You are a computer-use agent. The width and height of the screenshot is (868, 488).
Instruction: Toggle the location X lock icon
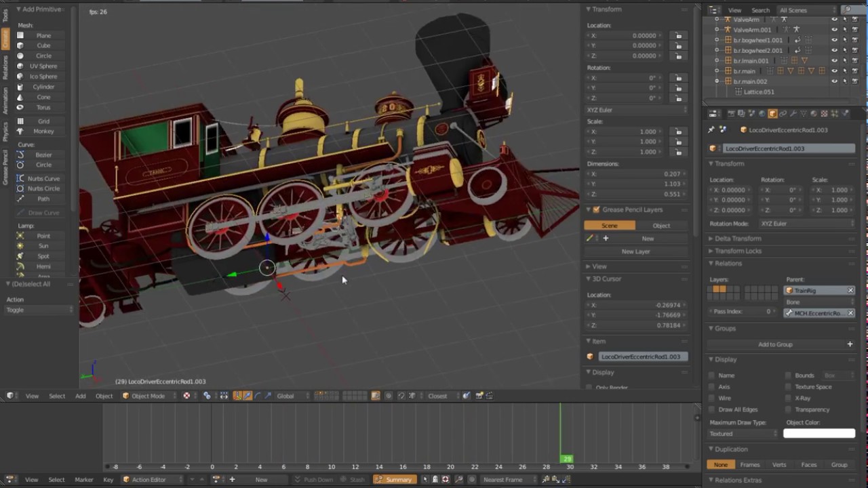tap(678, 35)
